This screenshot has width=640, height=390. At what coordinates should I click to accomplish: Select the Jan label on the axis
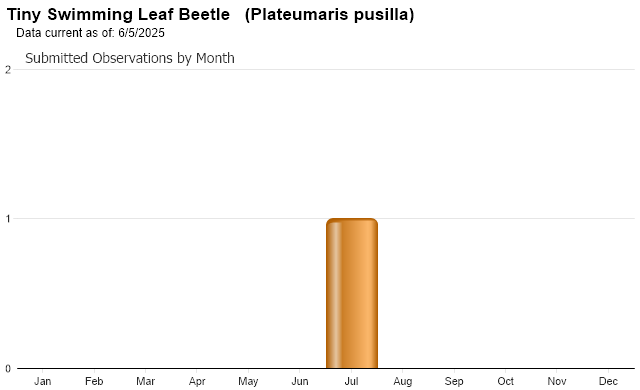[x=42, y=381]
